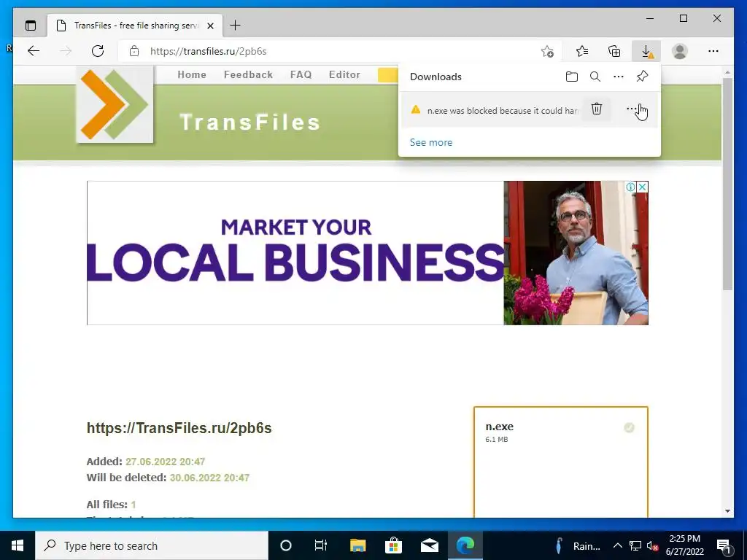The width and height of the screenshot is (747, 560).
Task: Open the Editor menu item
Action: (x=344, y=75)
